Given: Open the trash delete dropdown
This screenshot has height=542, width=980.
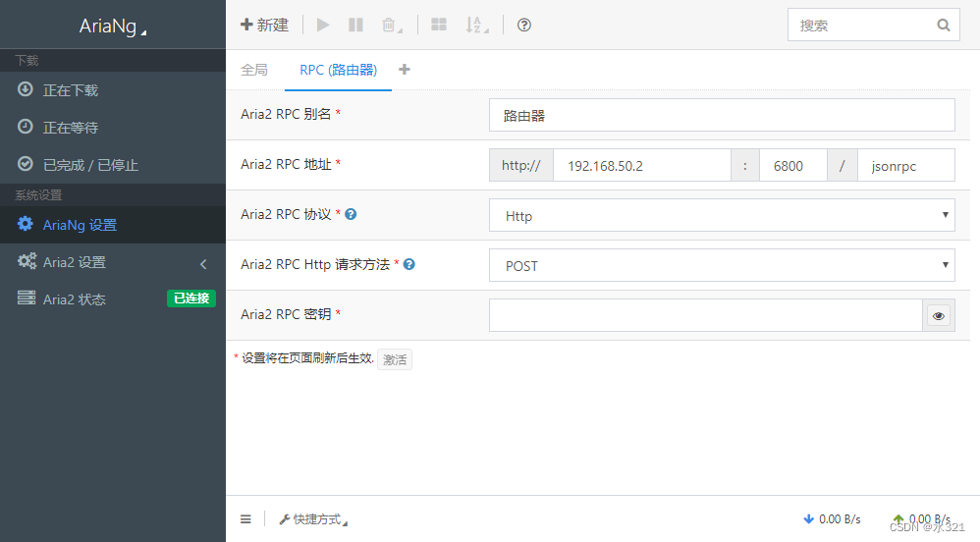Looking at the screenshot, I should [x=392, y=25].
